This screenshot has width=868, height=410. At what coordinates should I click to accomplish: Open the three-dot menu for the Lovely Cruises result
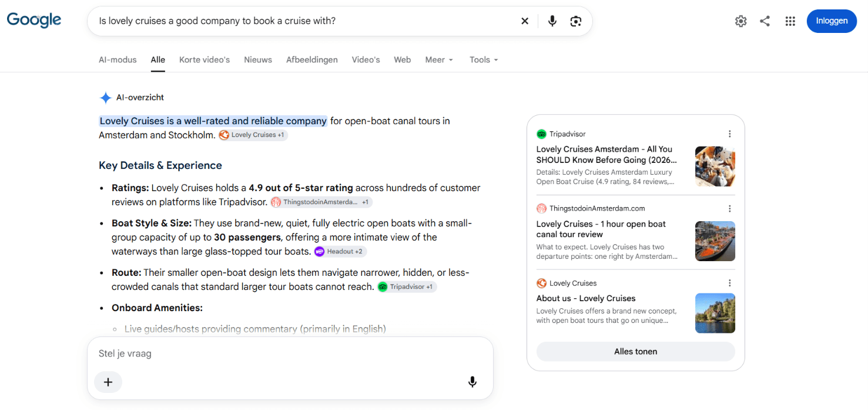pos(729,283)
